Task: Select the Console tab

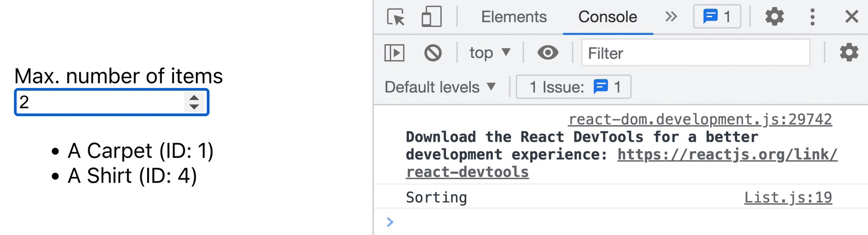Action: pyautogui.click(x=608, y=17)
